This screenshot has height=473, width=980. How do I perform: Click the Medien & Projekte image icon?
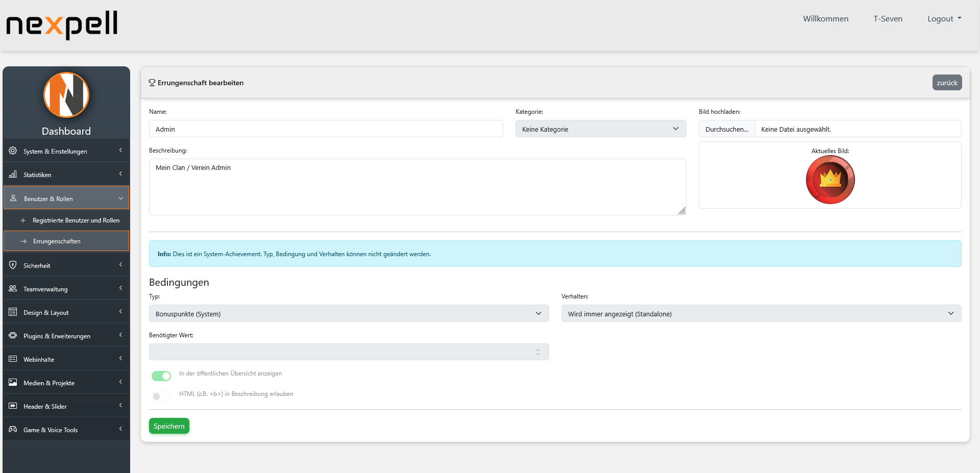point(12,382)
